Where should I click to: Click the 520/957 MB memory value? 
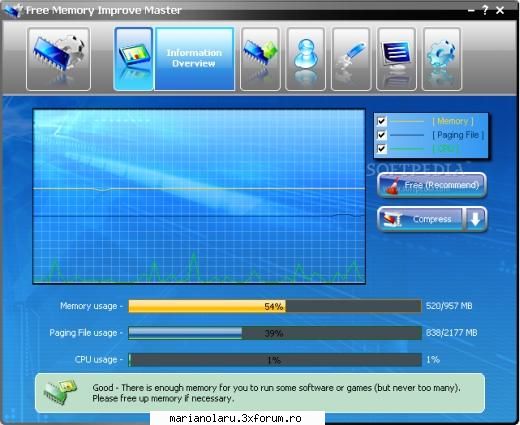pyautogui.click(x=449, y=306)
